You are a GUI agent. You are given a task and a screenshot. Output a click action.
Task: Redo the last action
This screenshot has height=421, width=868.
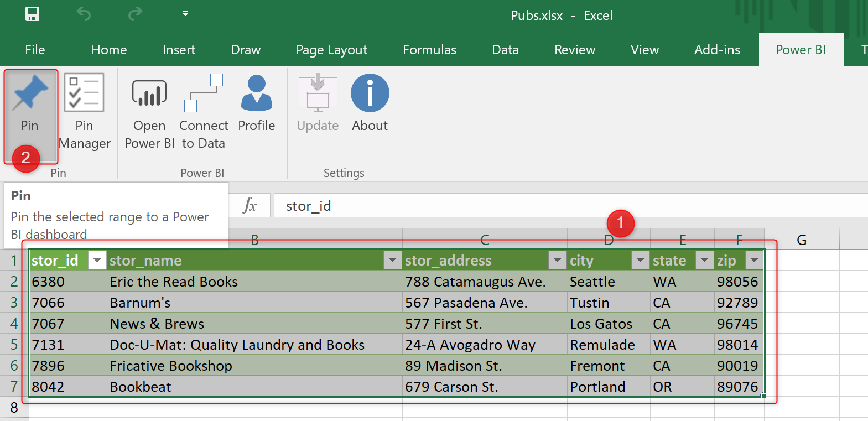[x=135, y=14]
